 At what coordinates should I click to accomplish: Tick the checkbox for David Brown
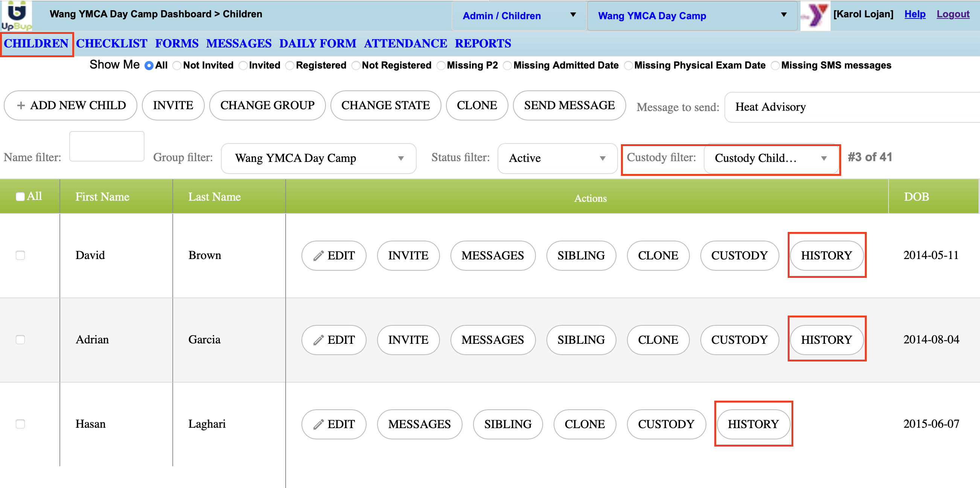coord(20,255)
